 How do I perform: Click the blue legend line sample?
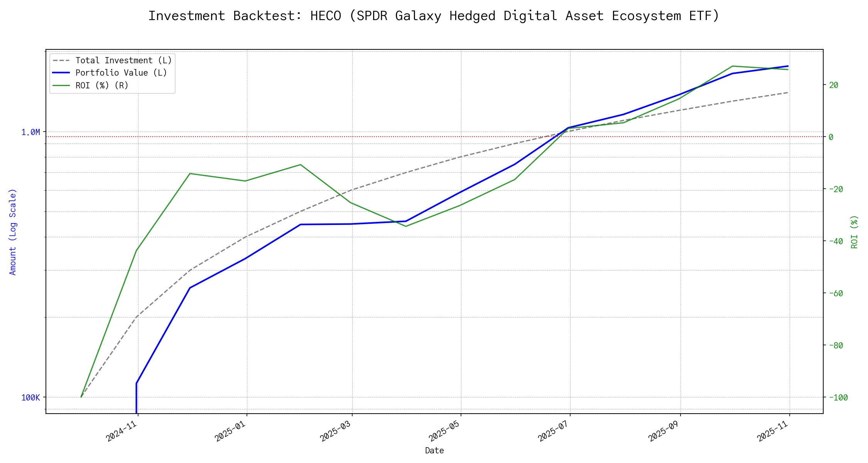point(61,73)
